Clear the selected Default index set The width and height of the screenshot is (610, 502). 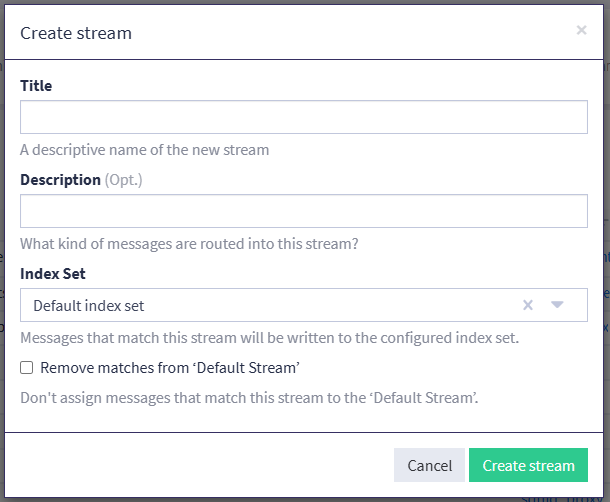pyautogui.click(x=528, y=305)
